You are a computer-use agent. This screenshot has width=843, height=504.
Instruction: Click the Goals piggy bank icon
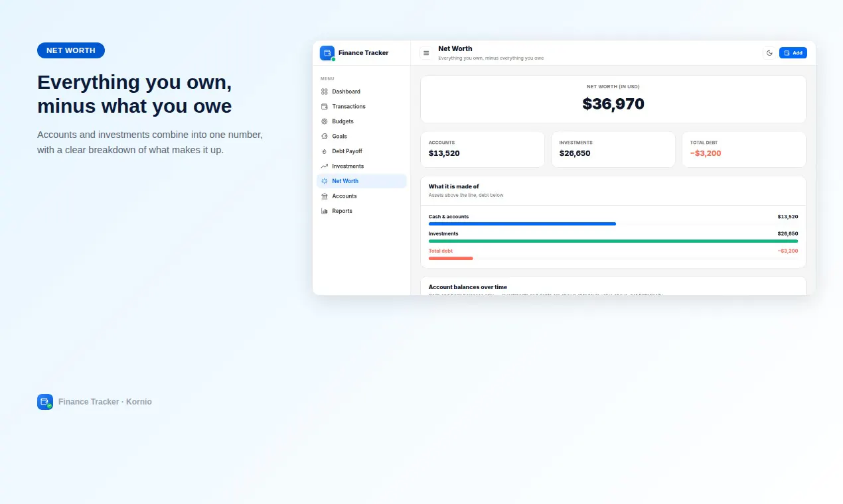[x=325, y=136]
